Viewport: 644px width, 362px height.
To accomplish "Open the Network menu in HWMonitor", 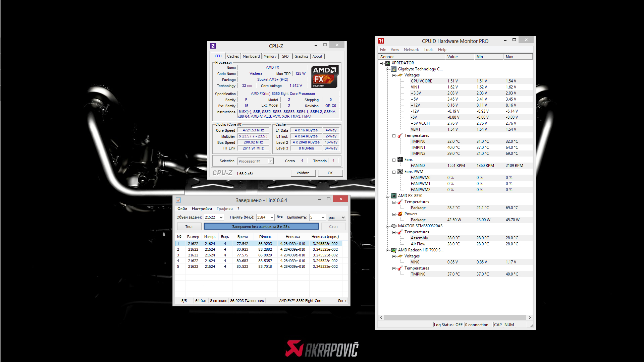I will click(411, 50).
